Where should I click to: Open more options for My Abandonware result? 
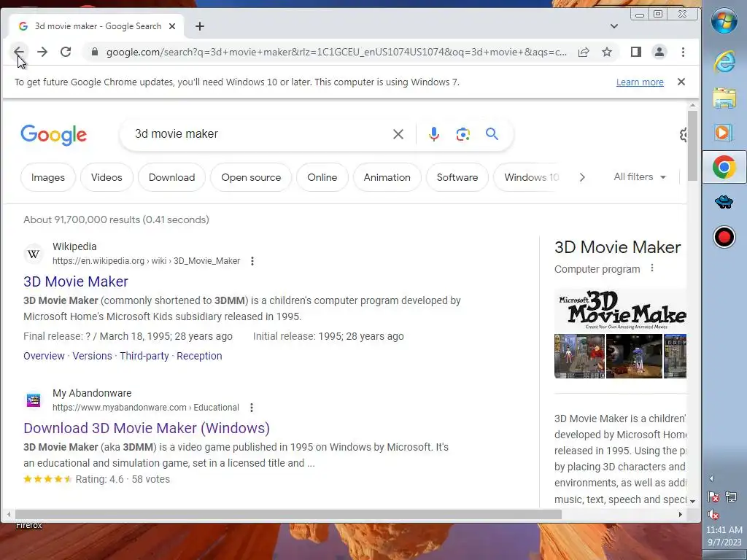tap(252, 408)
